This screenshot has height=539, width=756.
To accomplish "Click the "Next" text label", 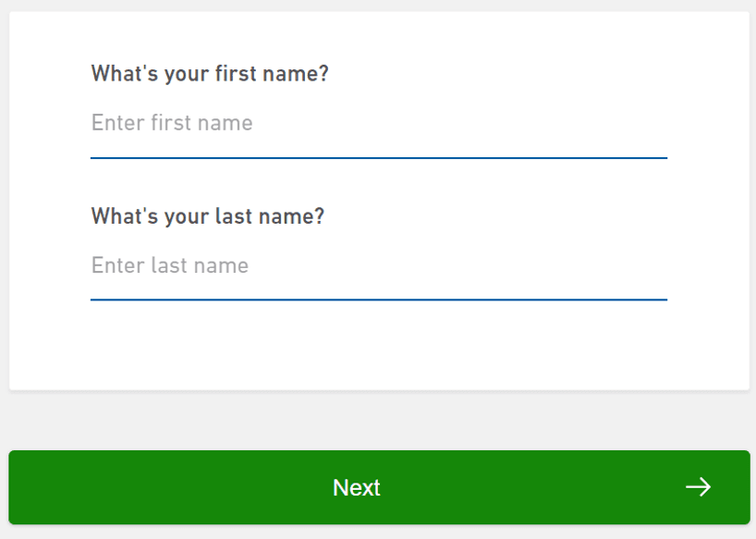I will tap(357, 487).
